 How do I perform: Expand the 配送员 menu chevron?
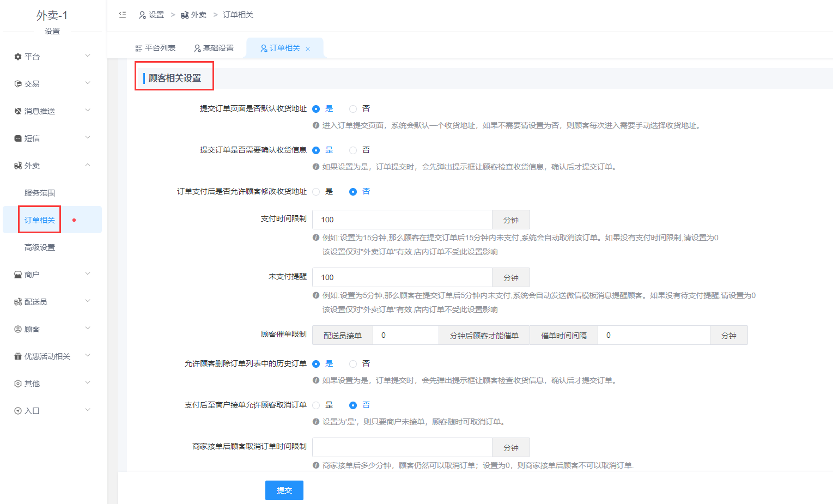click(88, 301)
